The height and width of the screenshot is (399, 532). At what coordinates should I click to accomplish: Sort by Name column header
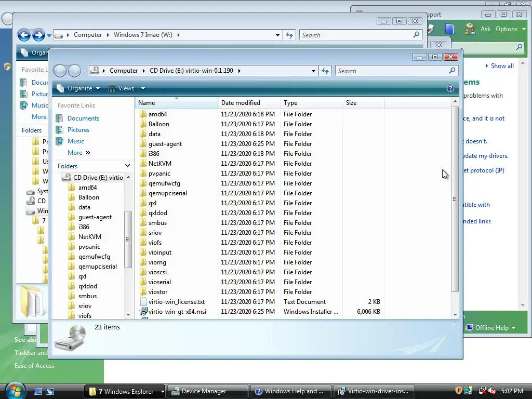click(177, 103)
